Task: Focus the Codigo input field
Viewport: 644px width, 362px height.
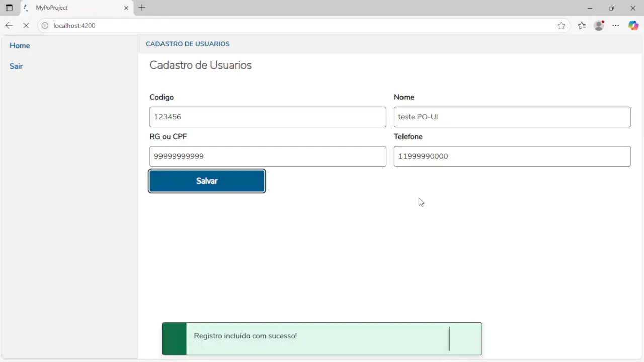Action: pyautogui.click(x=268, y=117)
